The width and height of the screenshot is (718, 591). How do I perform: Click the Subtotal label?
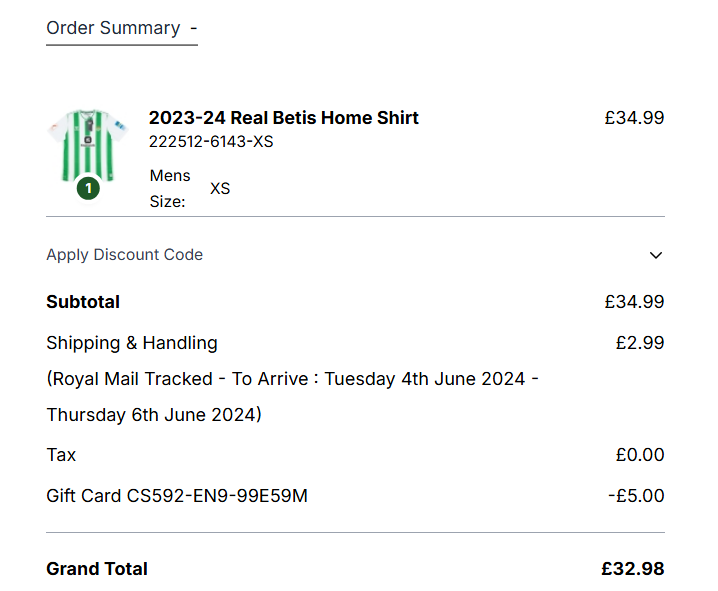[83, 302]
